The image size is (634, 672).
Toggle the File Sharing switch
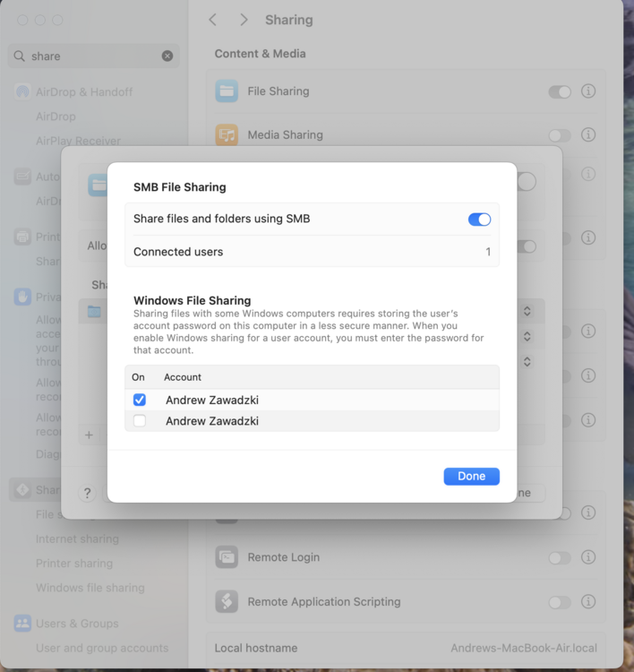(560, 91)
